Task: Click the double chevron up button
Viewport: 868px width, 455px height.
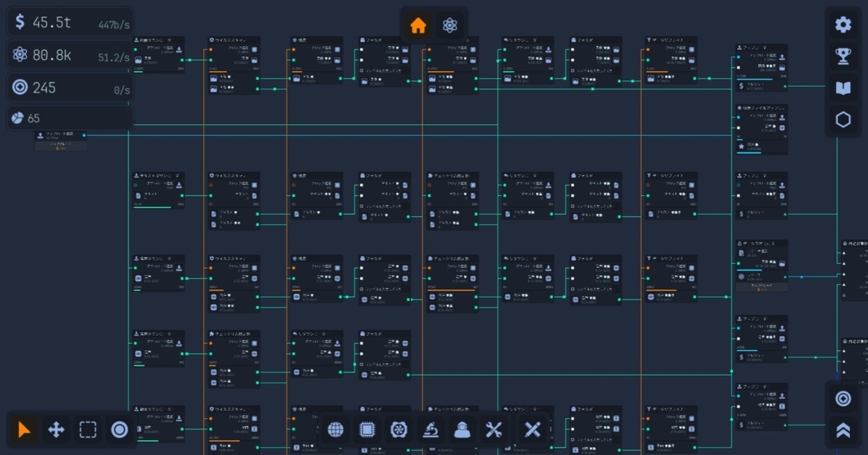Action: 843,430
